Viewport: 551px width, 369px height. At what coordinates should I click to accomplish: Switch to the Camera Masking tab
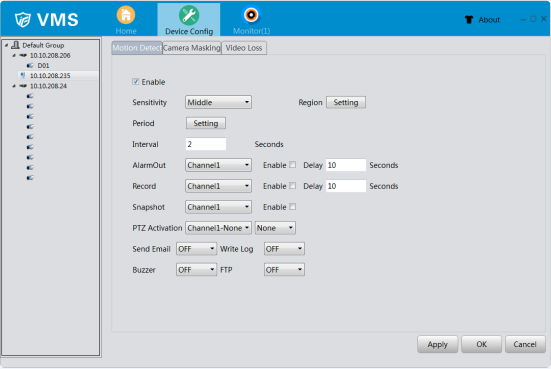coord(192,48)
